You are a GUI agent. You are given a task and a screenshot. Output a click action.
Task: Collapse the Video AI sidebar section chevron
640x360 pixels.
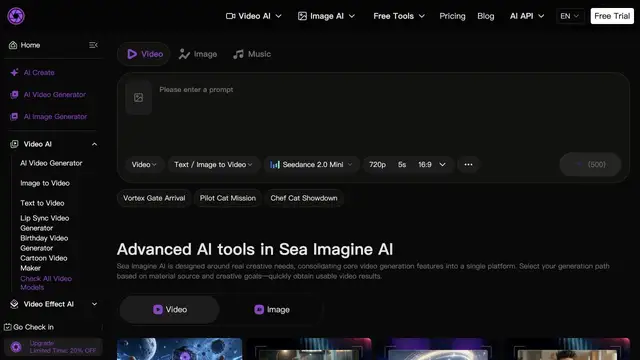[94, 144]
